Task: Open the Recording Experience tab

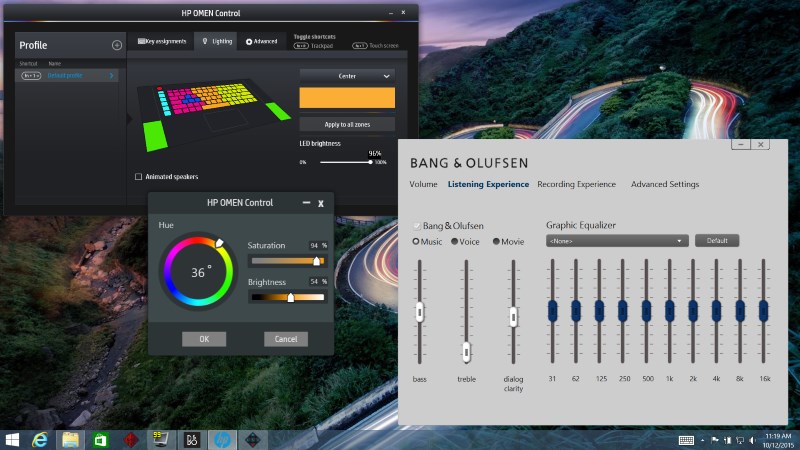Action: pos(577,184)
